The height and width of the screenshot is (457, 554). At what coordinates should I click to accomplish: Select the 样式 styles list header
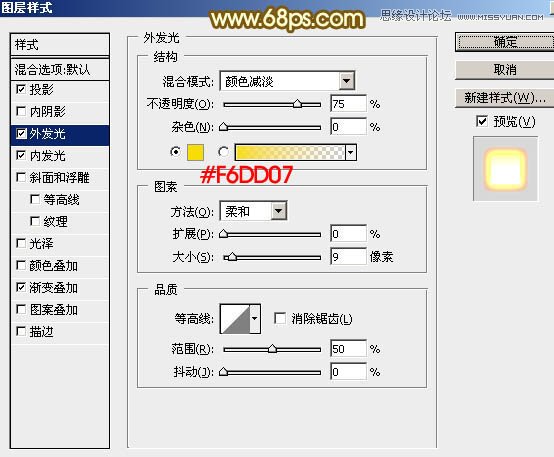tap(60, 45)
